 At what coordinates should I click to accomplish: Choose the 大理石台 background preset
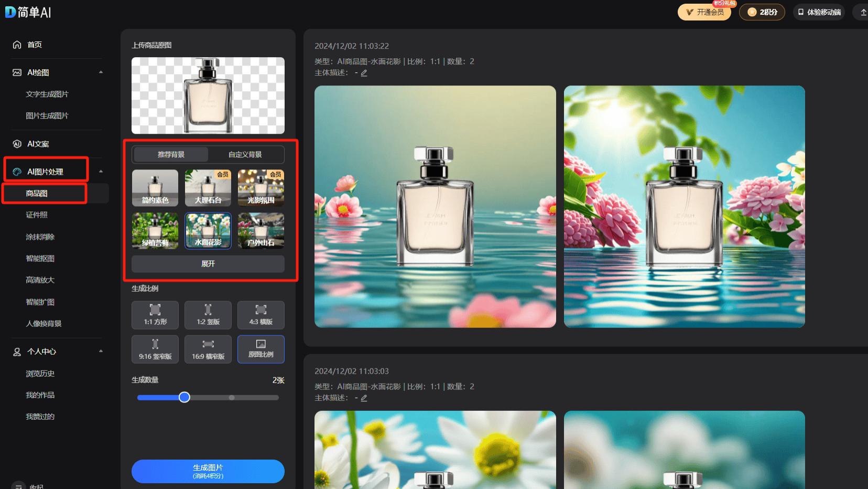(208, 188)
